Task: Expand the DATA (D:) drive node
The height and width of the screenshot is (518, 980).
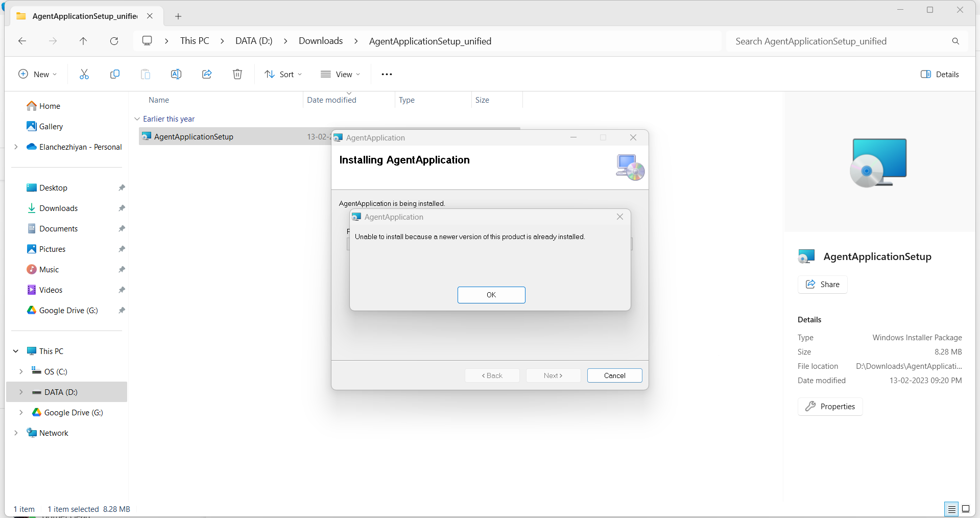Action: 21,392
